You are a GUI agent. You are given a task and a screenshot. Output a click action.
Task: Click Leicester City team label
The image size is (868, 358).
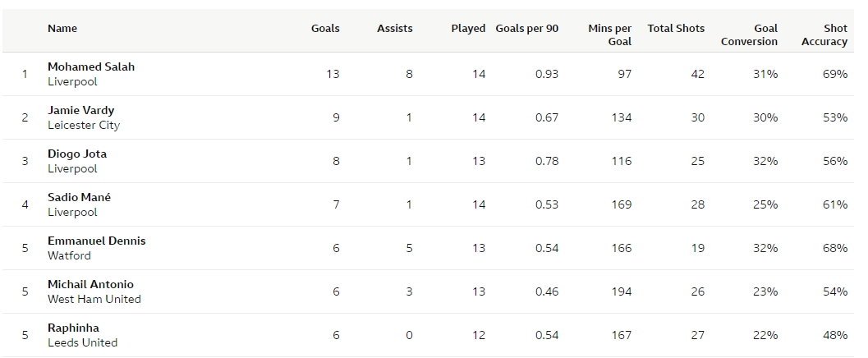(x=84, y=125)
